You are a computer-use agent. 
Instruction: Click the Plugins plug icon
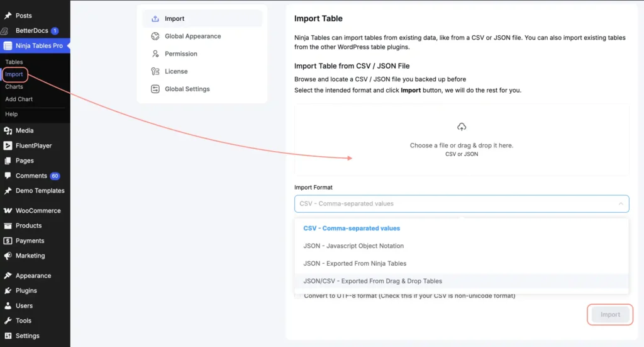click(x=8, y=291)
